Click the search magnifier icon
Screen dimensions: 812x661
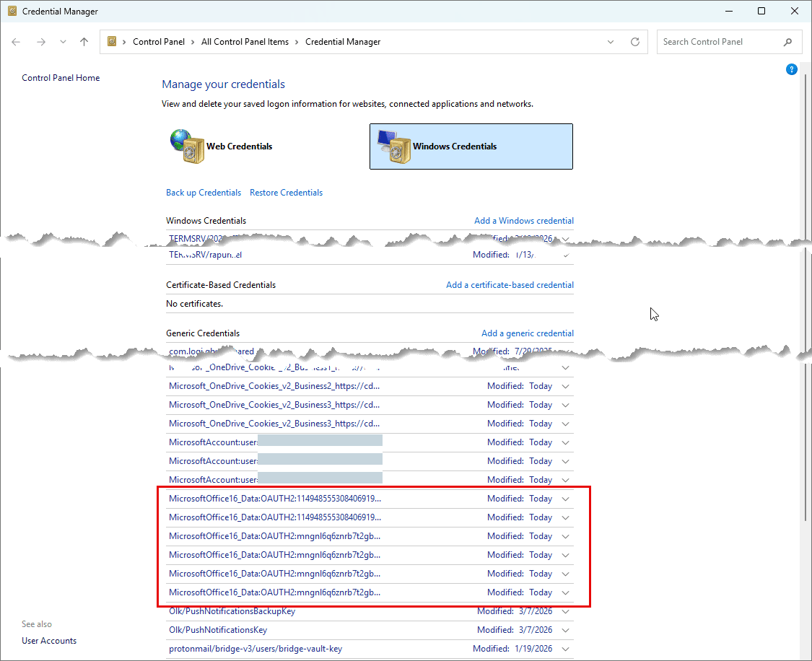[x=788, y=42]
